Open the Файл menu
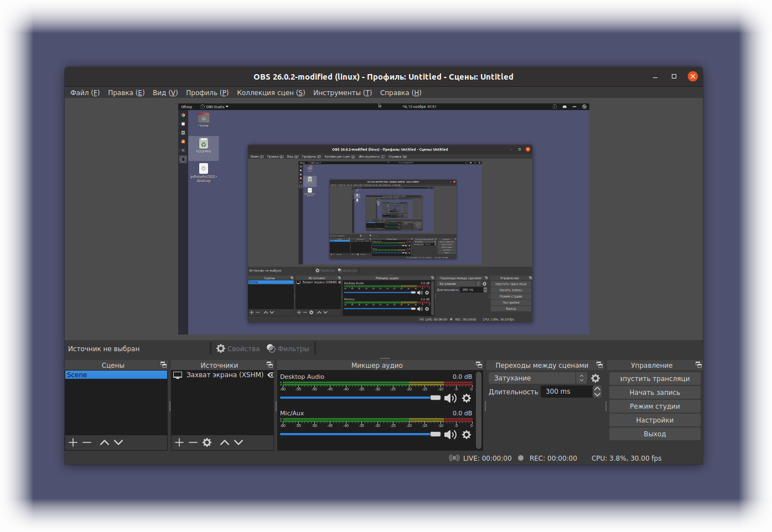Viewport: 772px width, 532px height. tap(85, 92)
